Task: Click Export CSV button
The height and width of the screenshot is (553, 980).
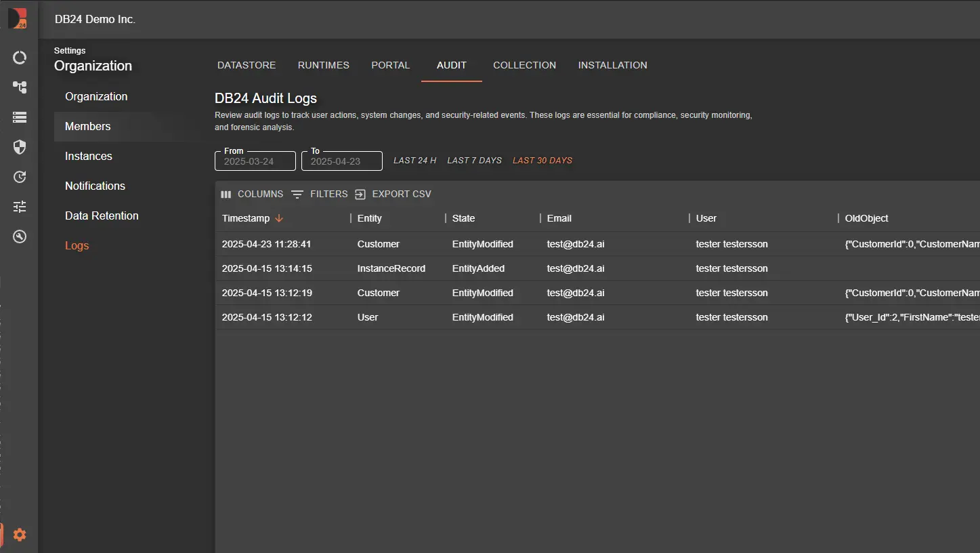Action: 393,194
